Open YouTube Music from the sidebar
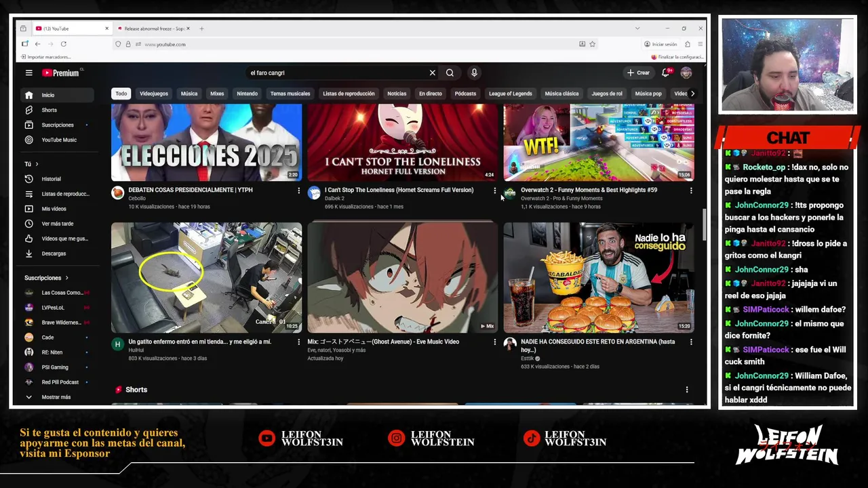 click(x=56, y=140)
